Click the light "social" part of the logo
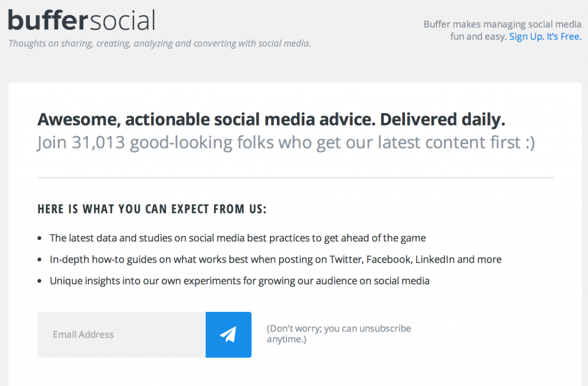 pyautogui.click(x=122, y=20)
